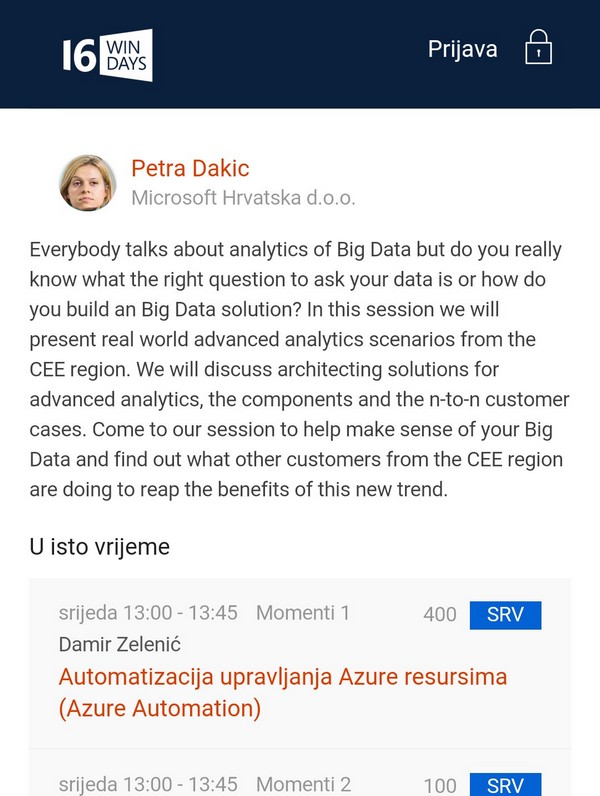The width and height of the screenshot is (600, 796).
Task: Click the second SRV track badge
Action: 505,785
